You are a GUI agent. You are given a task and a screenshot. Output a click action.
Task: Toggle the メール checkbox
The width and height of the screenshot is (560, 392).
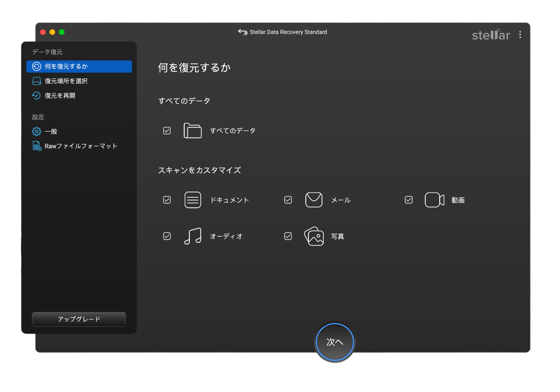point(288,200)
